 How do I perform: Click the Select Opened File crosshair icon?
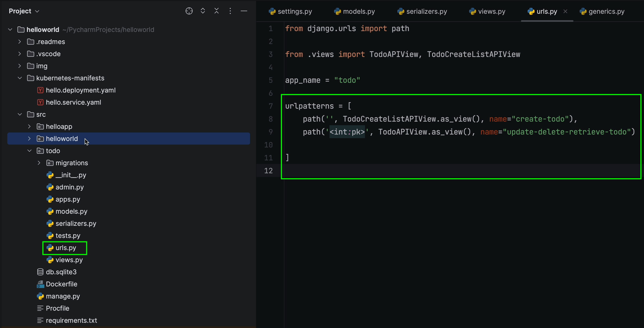[189, 11]
